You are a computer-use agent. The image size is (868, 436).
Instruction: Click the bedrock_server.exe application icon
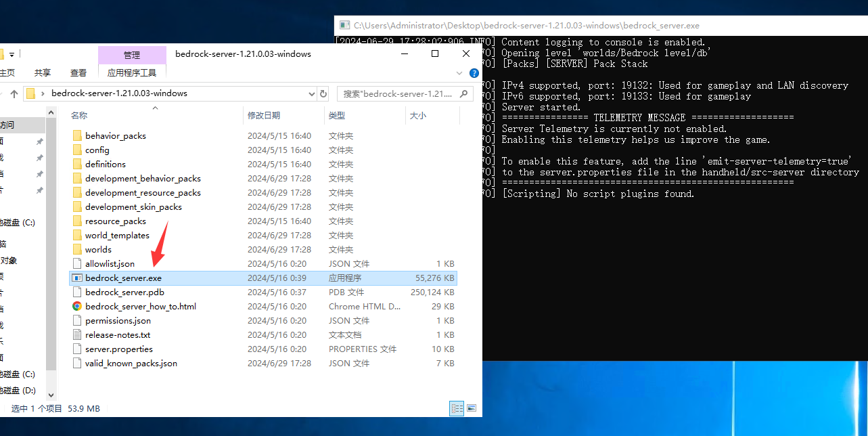[x=77, y=278]
